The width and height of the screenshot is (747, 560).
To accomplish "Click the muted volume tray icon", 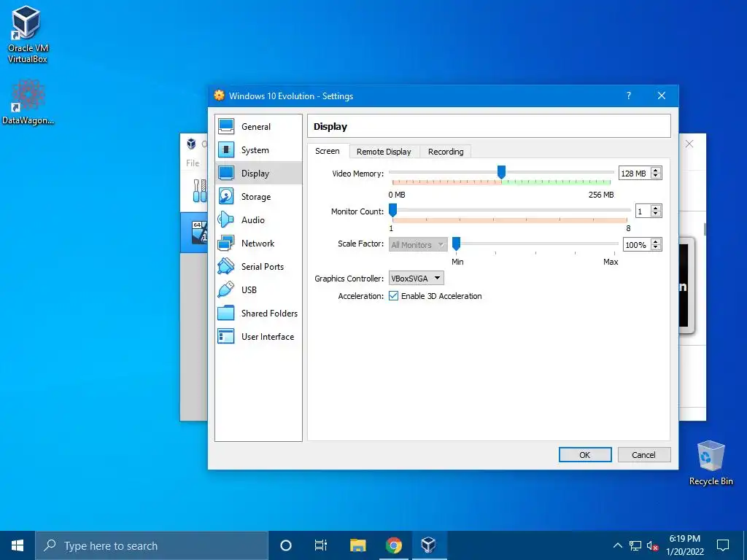I will pos(653,545).
